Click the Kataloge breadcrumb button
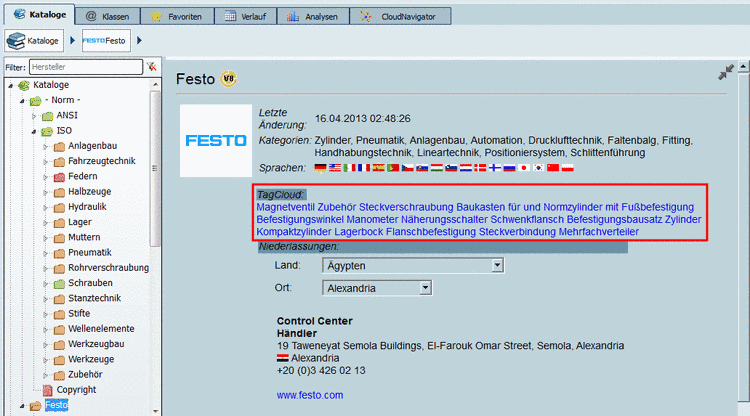The width and height of the screenshot is (750, 416). (34, 41)
